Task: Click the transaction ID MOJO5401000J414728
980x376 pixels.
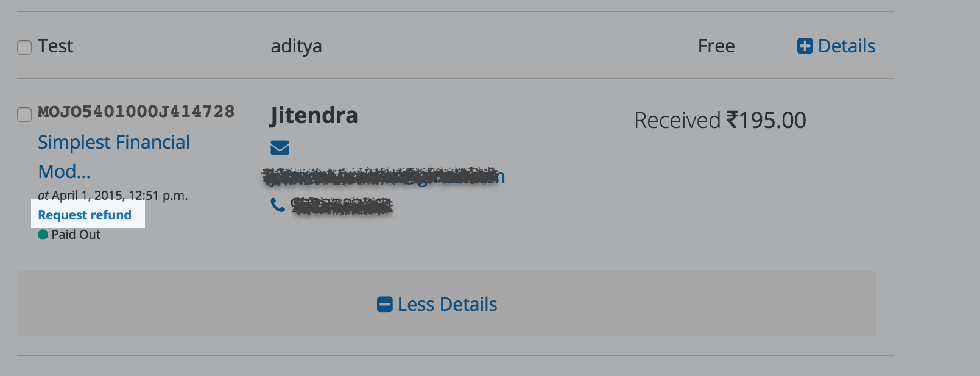Action: click(x=136, y=112)
